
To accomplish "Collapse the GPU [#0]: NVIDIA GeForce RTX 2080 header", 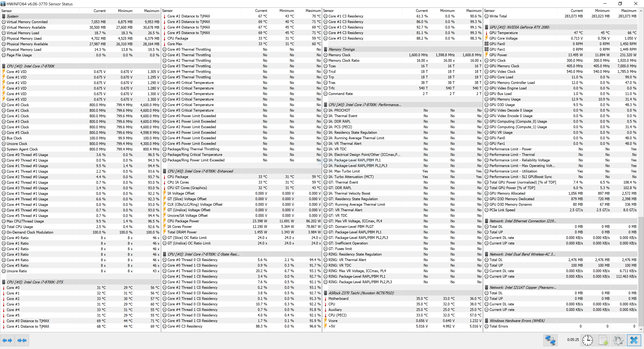I will pos(519,27).
